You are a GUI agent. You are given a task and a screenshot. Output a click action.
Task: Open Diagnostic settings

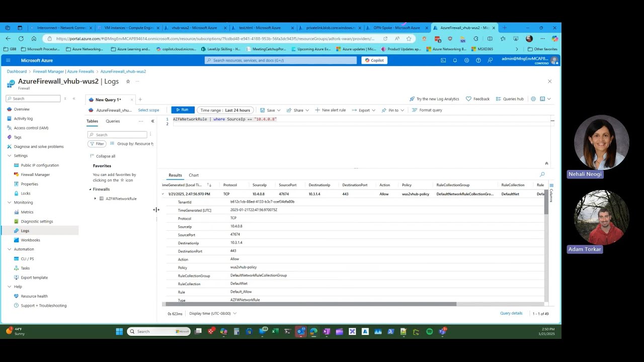click(x=37, y=221)
